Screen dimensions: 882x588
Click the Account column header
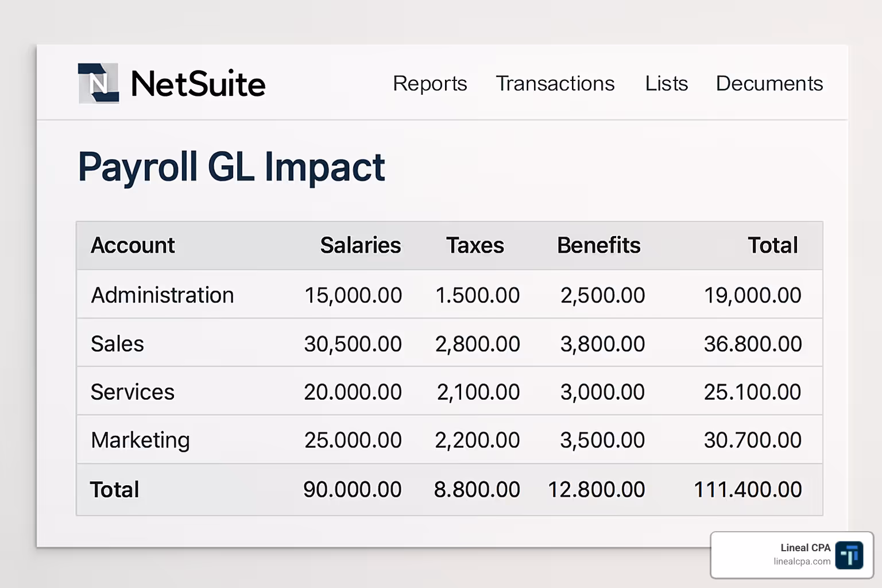133,245
